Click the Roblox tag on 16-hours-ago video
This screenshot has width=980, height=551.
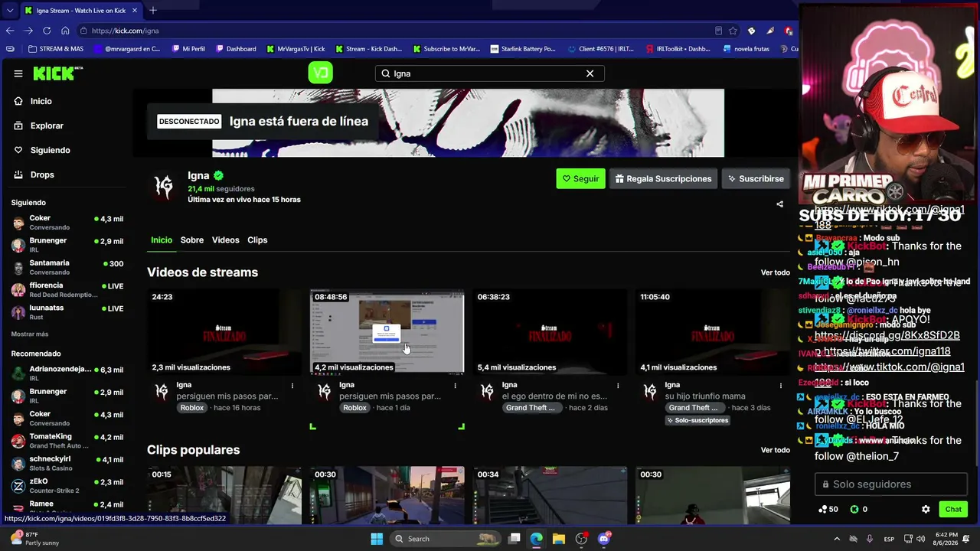pyautogui.click(x=192, y=408)
